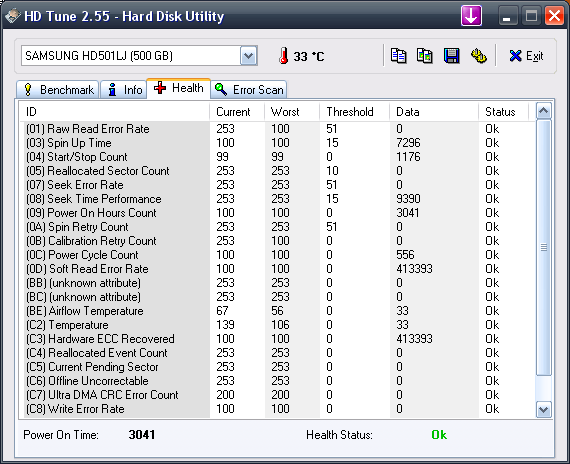Click the green Health Status Ok text
This screenshot has width=570, height=464.
click(439, 435)
